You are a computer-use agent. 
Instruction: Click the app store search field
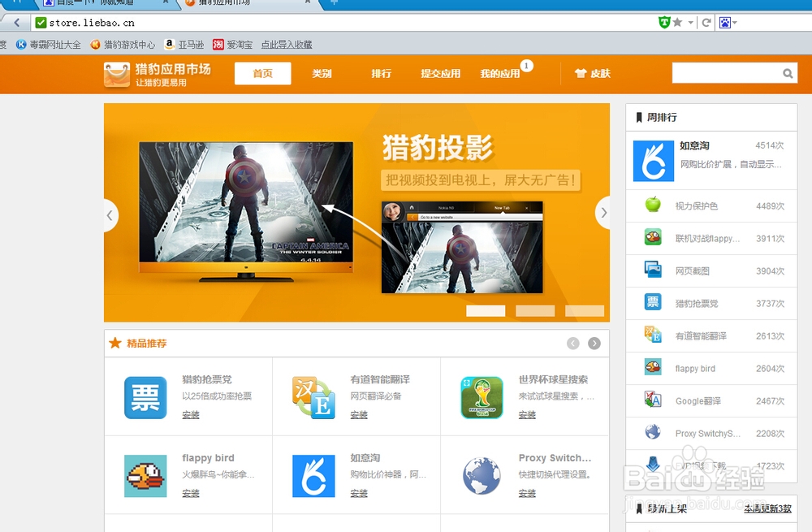[726, 73]
